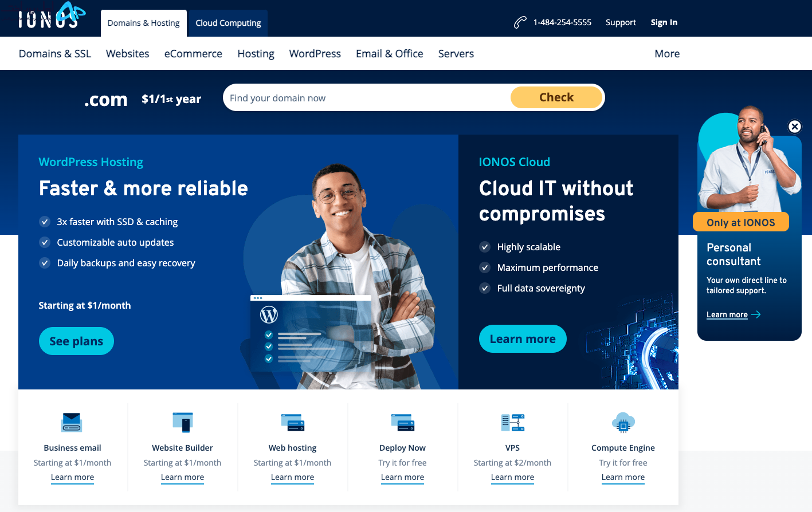Click the See plans button
The height and width of the screenshot is (512, 812).
(x=76, y=341)
